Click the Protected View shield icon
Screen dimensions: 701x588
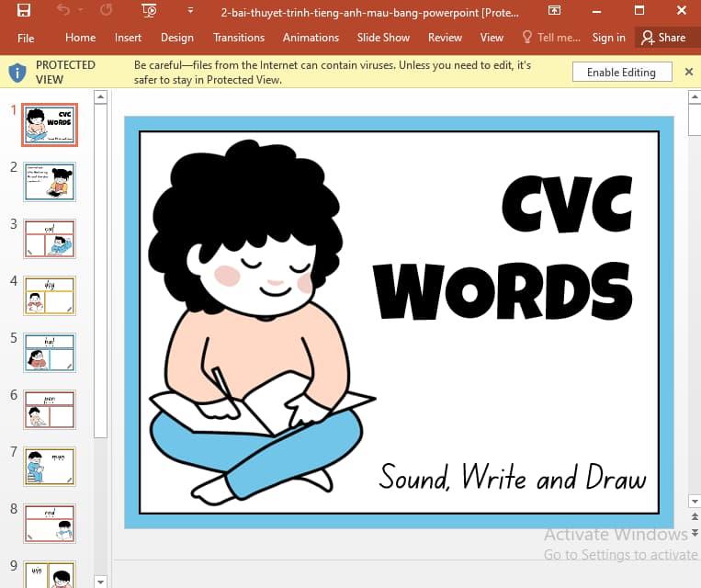pyautogui.click(x=17, y=73)
